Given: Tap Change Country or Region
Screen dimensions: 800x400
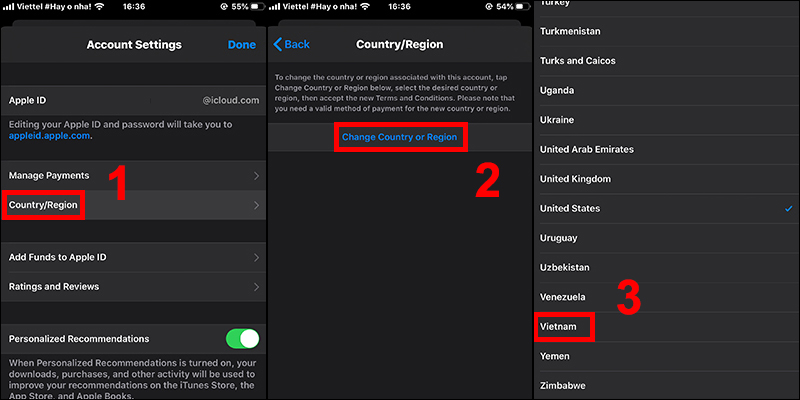Looking at the screenshot, I should (399, 137).
